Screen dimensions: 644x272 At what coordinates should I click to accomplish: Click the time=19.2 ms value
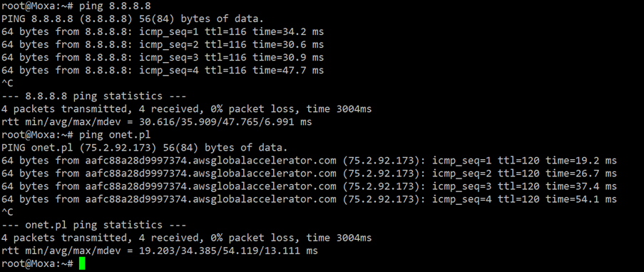pos(581,161)
